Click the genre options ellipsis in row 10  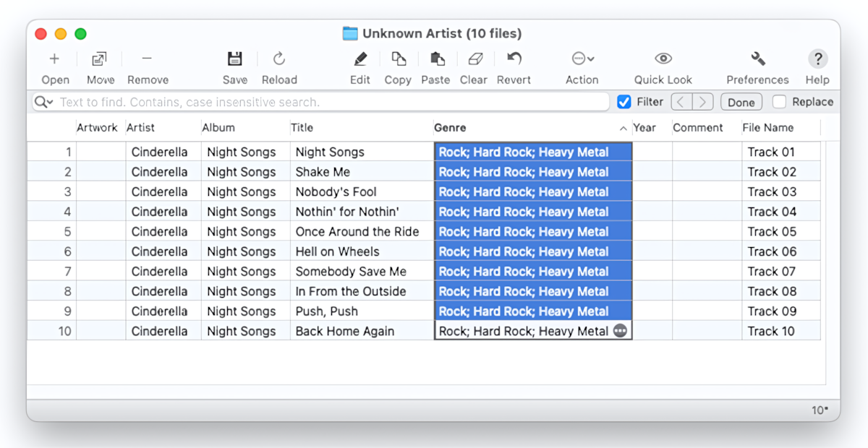pyautogui.click(x=620, y=331)
